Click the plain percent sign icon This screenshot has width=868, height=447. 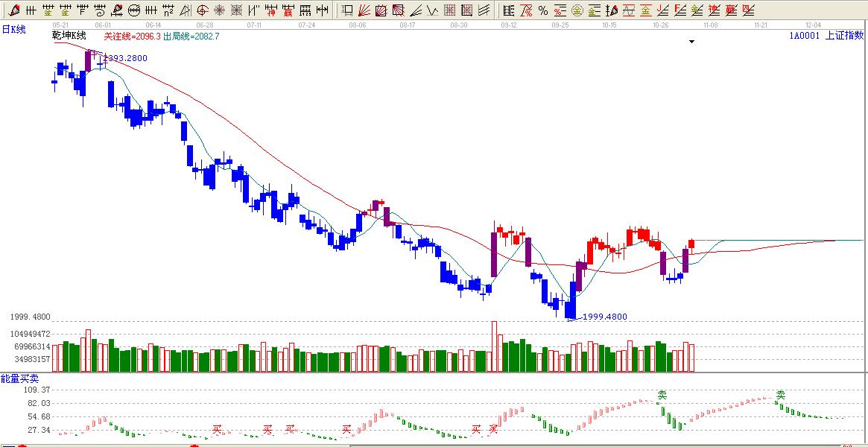(543, 10)
